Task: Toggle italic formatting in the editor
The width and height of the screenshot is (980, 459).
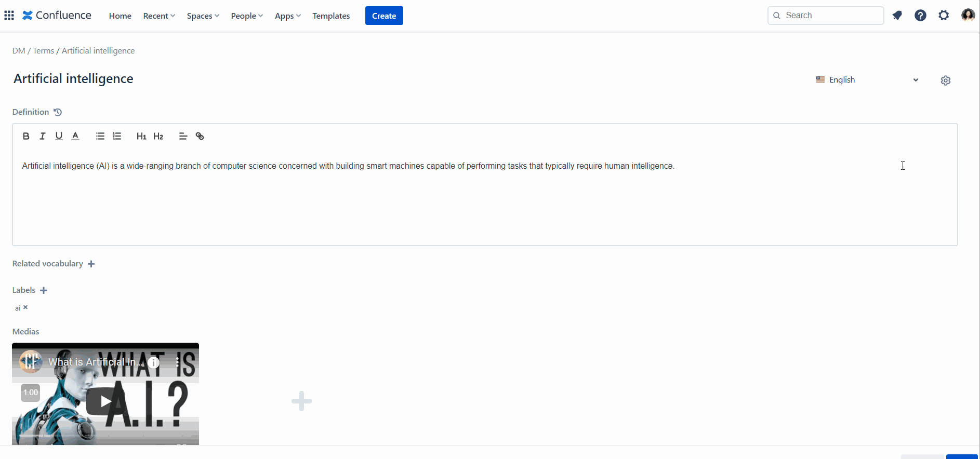Action: tap(43, 136)
